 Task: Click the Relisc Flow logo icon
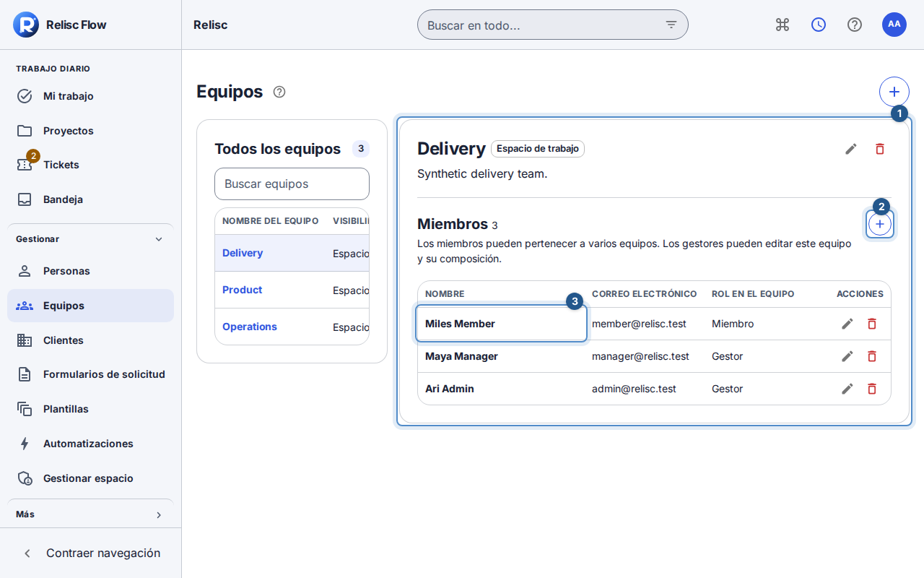26,25
